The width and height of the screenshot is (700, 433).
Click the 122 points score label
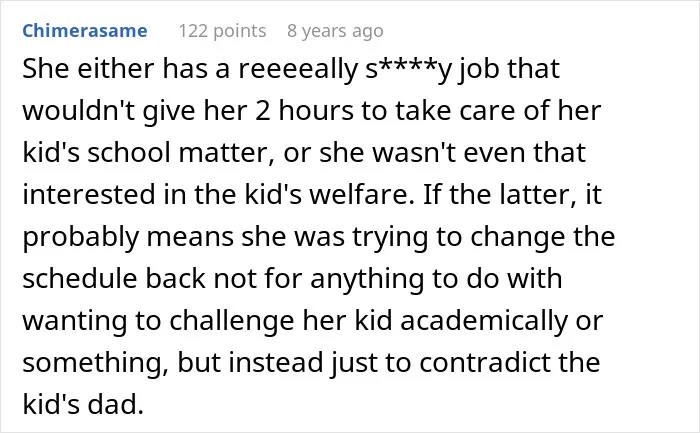pos(222,31)
